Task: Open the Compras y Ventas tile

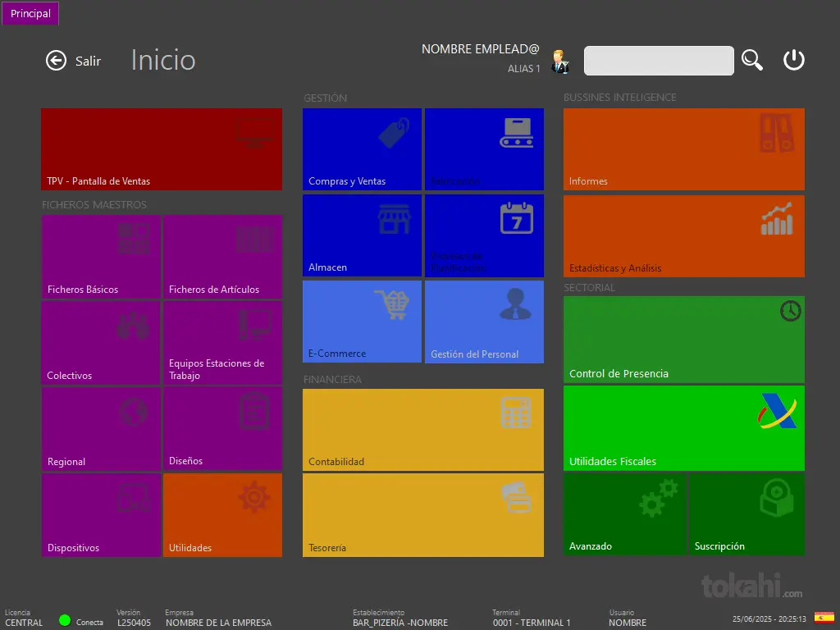Action: [362, 149]
